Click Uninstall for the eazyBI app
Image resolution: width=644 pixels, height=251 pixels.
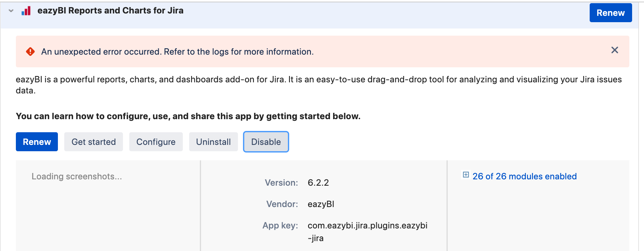tap(213, 142)
